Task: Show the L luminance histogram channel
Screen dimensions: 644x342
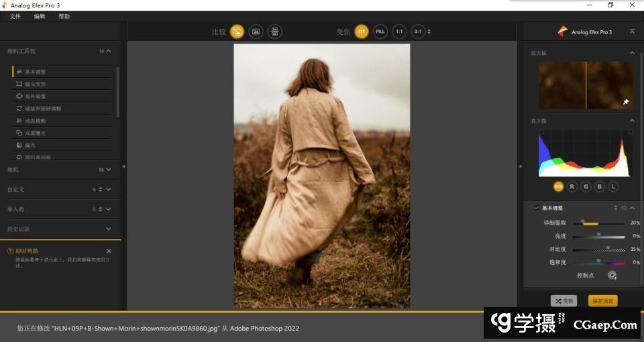Action: coord(613,186)
